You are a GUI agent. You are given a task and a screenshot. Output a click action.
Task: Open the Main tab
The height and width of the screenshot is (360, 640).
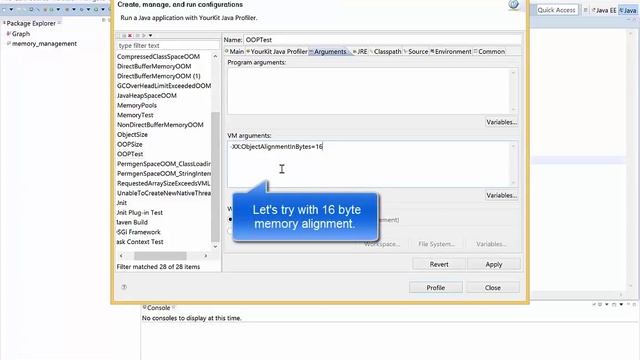pos(234,51)
